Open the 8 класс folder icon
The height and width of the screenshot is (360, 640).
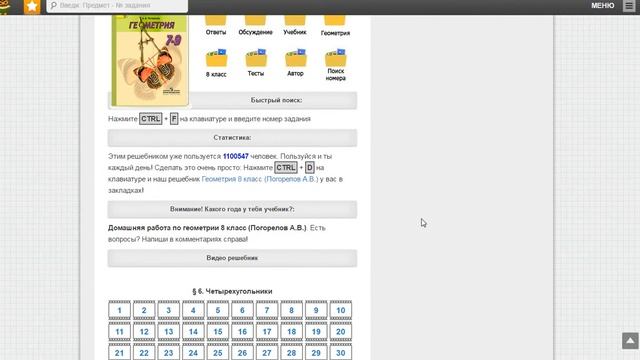tap(216, 58)
